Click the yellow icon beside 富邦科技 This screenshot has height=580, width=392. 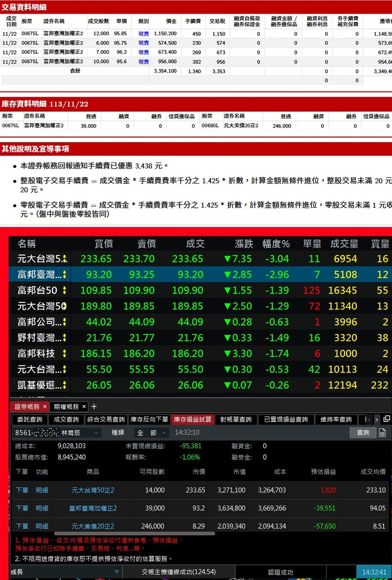point(65,354)
